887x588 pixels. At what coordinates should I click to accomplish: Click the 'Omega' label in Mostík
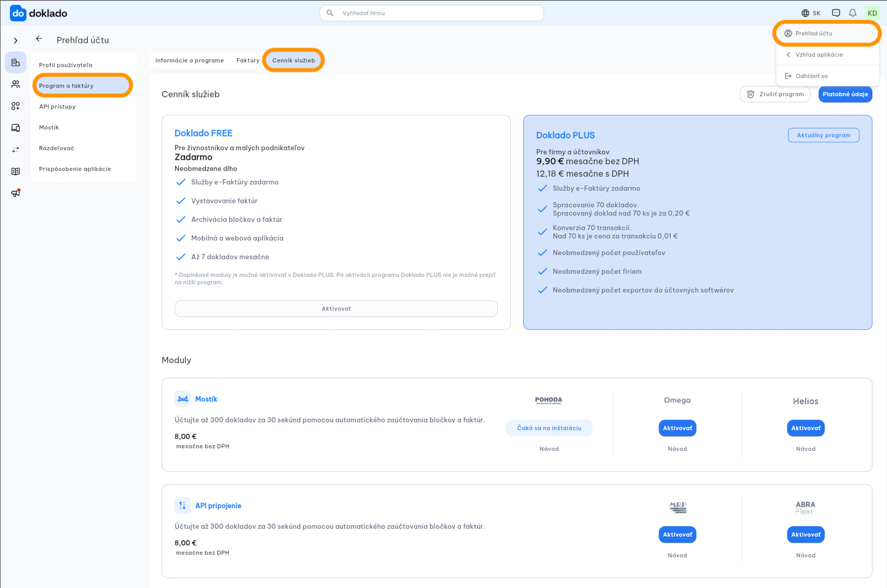[x=677, y=400]
